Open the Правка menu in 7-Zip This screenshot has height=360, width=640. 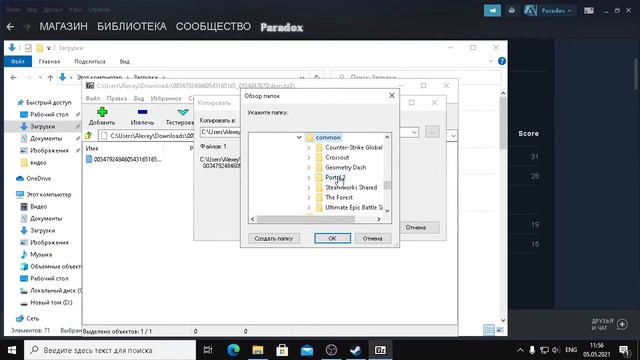[x=117, y=98]
